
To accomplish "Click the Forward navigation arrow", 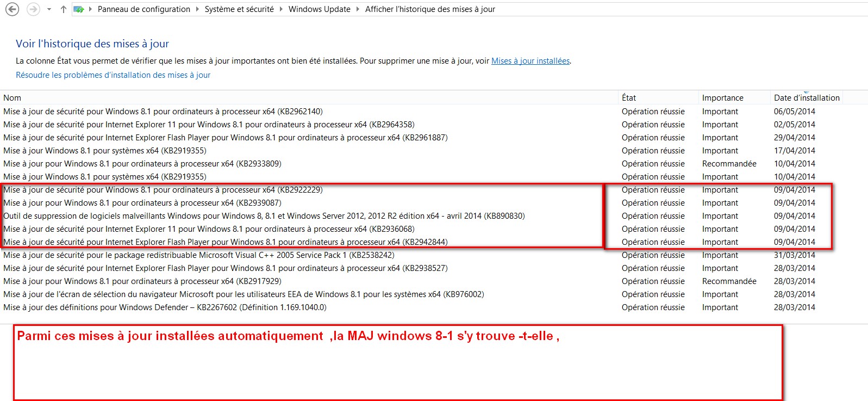I will [33, 9].
